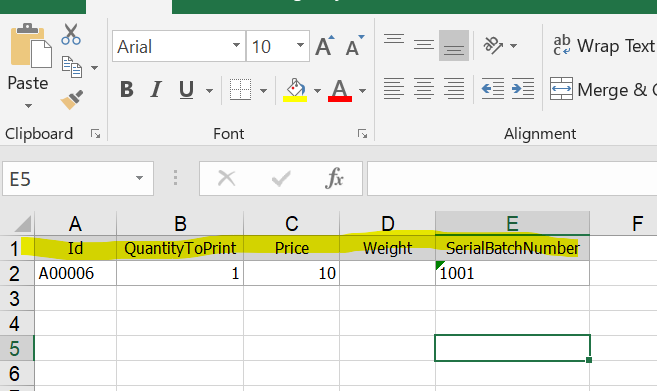Select column F header
Screen dimensions: 657x391
[x=623, y=223]
